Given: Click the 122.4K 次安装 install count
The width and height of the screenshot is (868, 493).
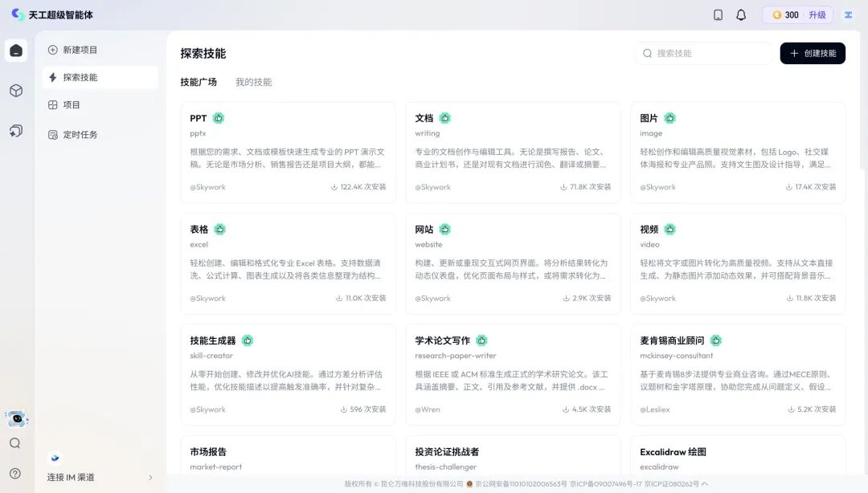Looking at the screenshot, I should pos(358,187).
